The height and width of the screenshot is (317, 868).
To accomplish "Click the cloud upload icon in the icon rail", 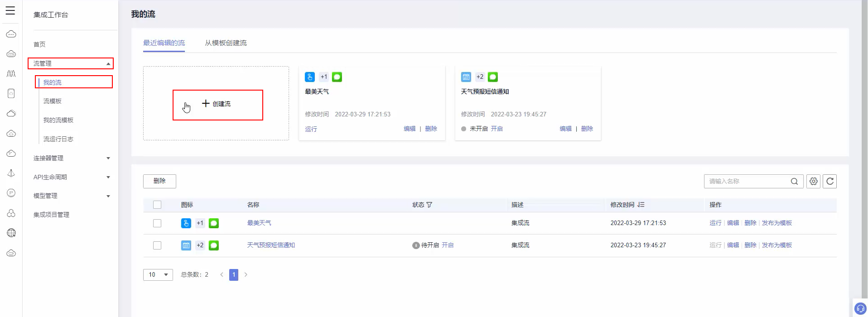I will coord(11,134).
